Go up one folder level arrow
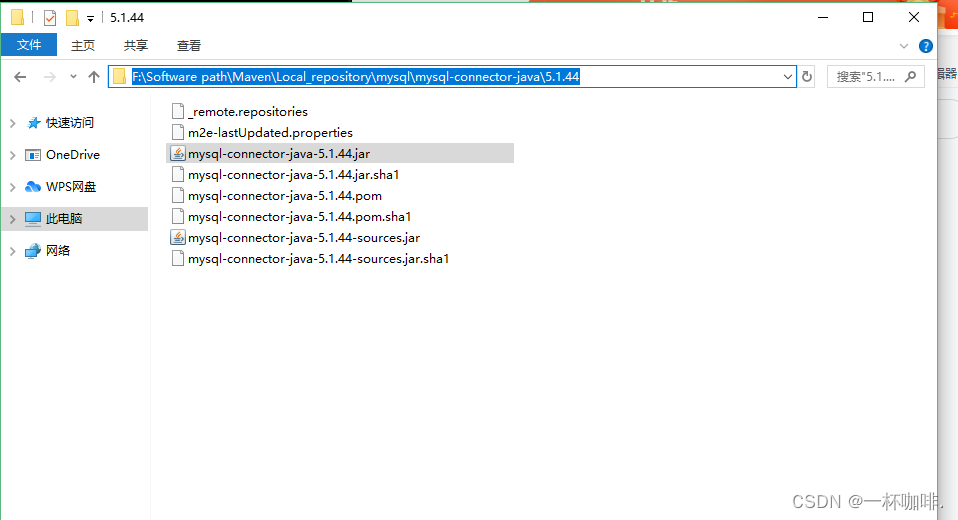Image resolution: width=958 pixels, height=520 pixels. 93,77
